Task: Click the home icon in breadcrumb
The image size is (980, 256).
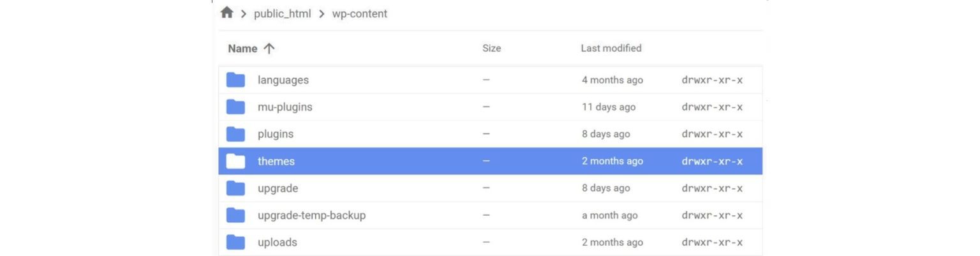Action: (226, 13)
